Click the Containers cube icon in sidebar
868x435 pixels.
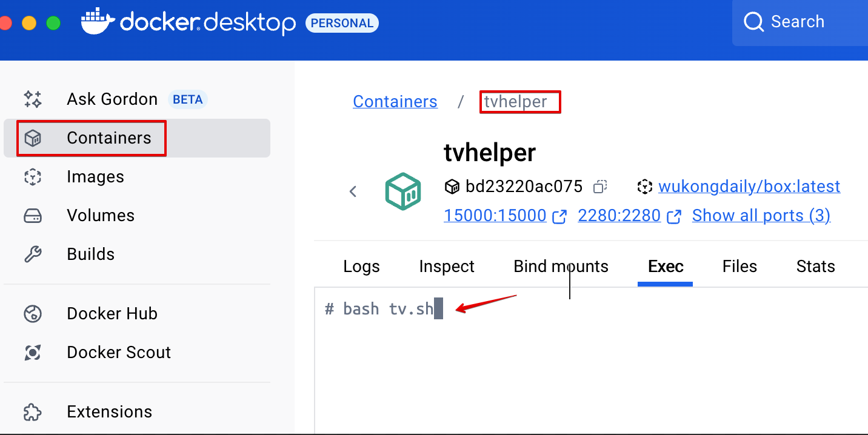(32, 138)
